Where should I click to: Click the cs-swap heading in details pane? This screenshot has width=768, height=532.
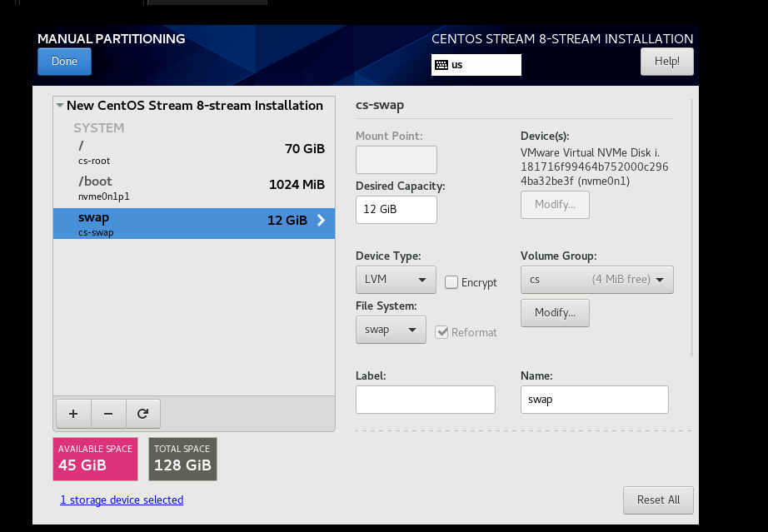[x=380, y=105]
